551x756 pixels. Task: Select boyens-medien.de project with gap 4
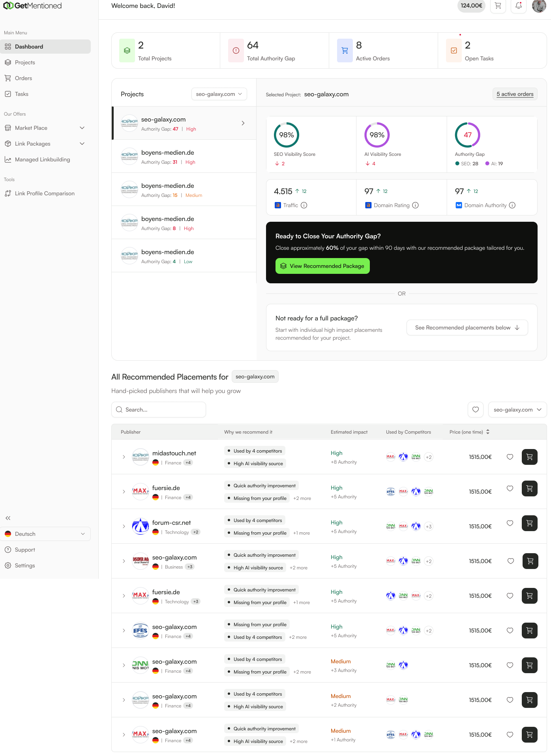(x=184, y=256)
